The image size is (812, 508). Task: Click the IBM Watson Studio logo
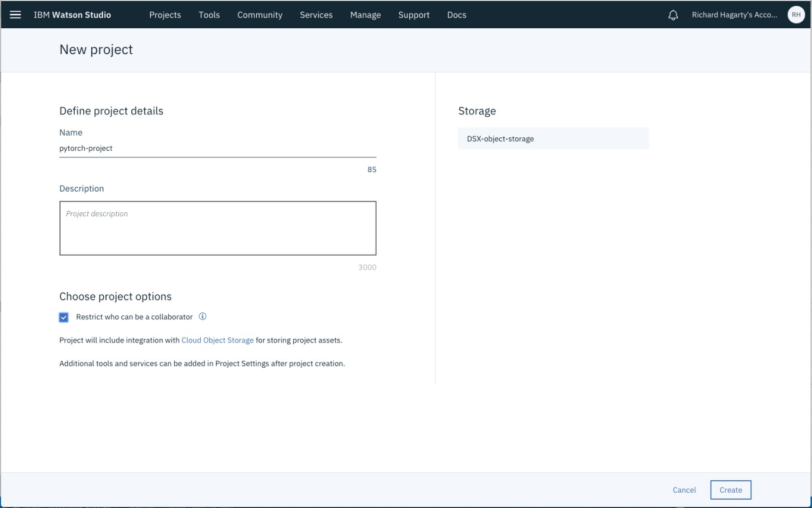tap(72, 15)
